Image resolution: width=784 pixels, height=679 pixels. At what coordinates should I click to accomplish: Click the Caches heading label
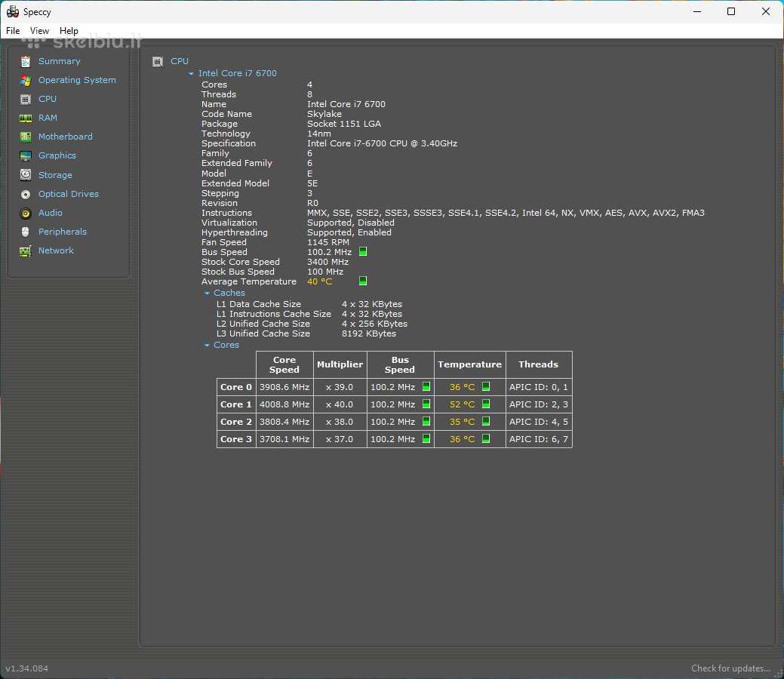[x=229, y=293]
